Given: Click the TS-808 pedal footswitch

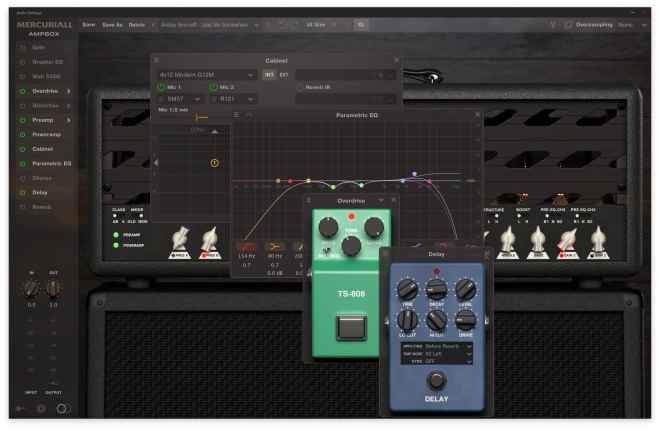Looking at the screenshot, I should click(x=351, y=327).
